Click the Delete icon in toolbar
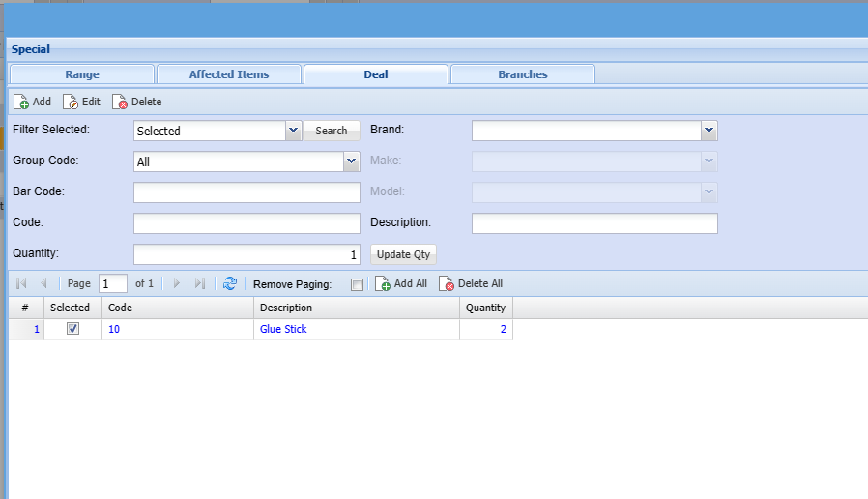 pos(120,102)
